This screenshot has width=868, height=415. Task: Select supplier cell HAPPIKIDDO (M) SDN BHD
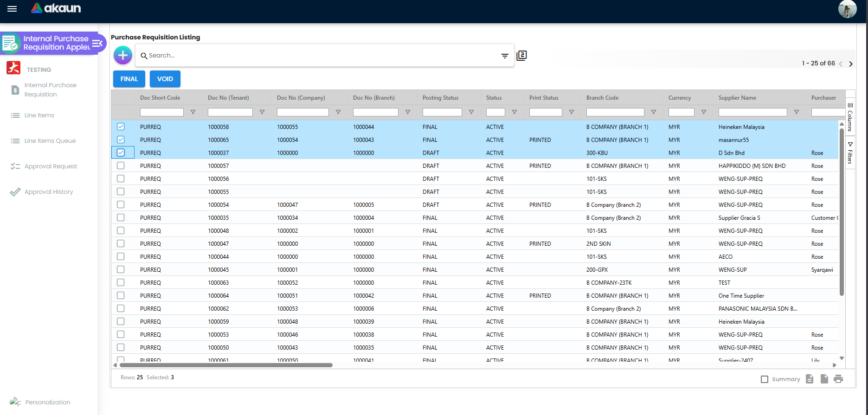tap(752, 166)
